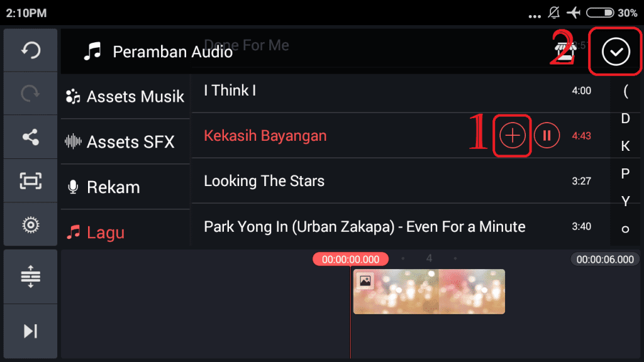Image resolution: width=644 pixels, height=362 pixels.
Task: Switch to Assets Musik tab
Action: (126, 97)
